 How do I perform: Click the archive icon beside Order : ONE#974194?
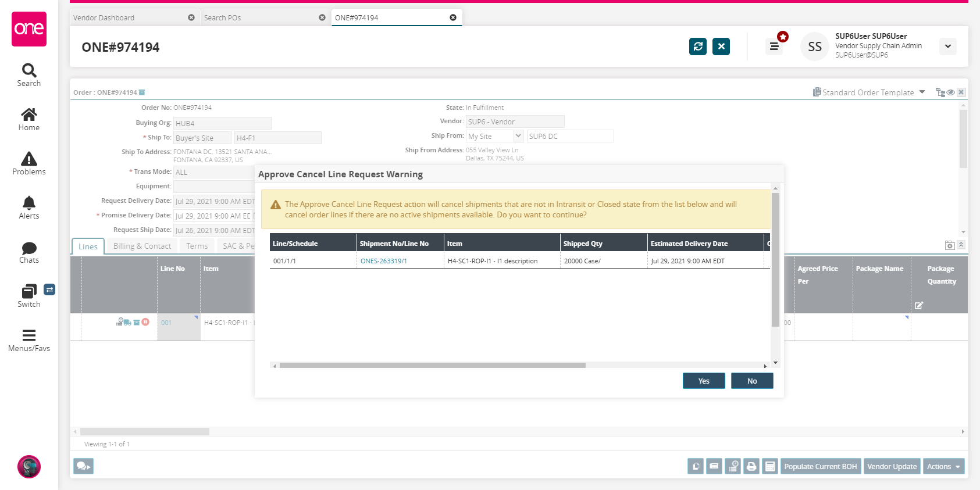coord(142,92)
